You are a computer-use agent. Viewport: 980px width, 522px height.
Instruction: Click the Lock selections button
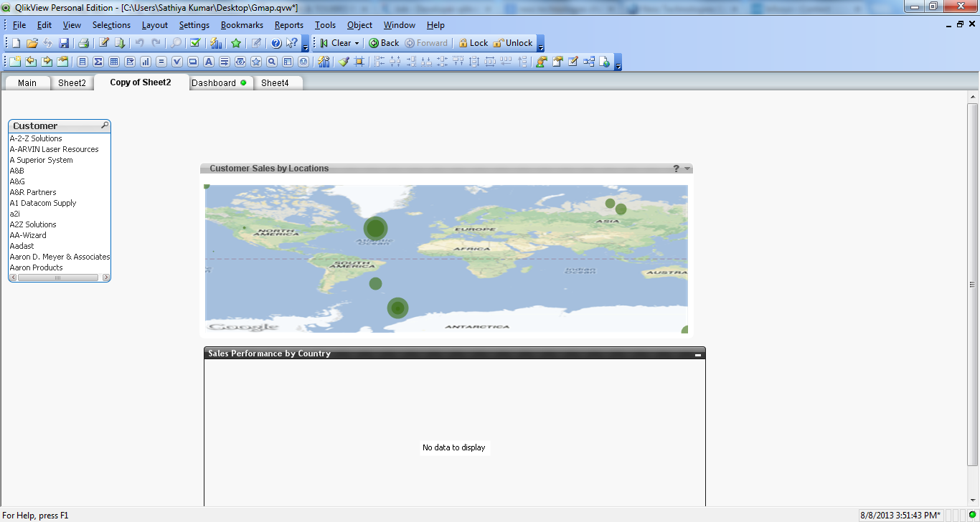[473, 43]
